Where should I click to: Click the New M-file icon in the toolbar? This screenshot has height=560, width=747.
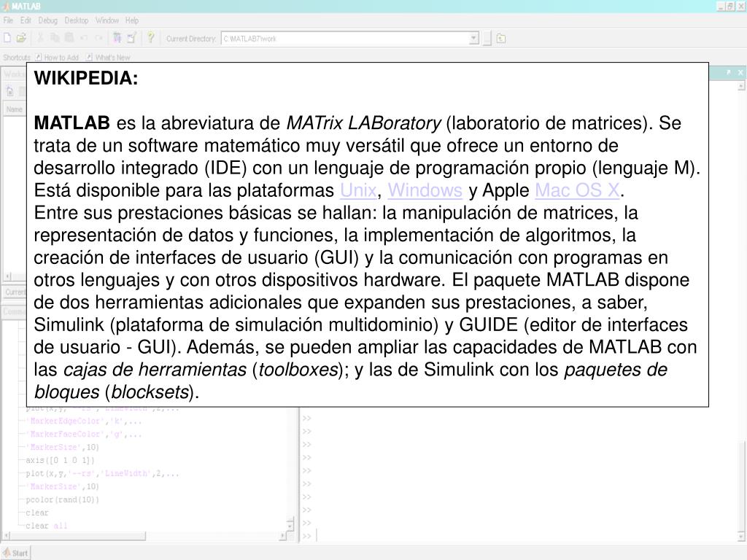point(7,38)
